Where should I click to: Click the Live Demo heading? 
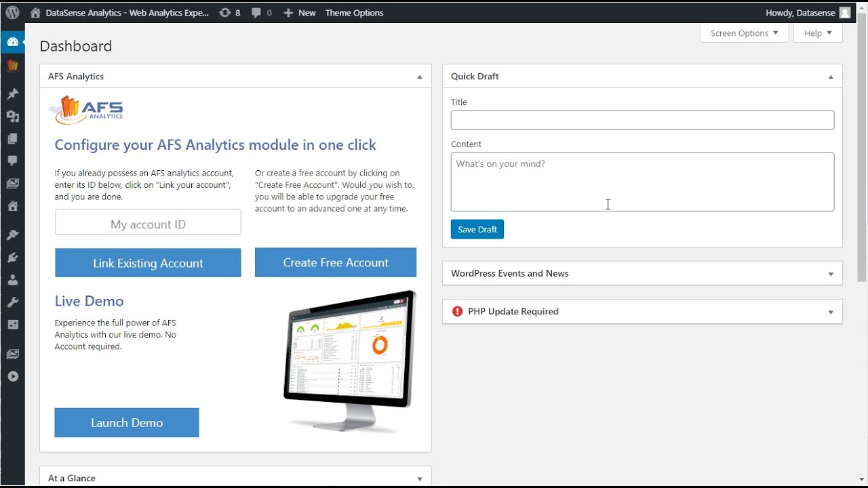(x=89, y=301)
